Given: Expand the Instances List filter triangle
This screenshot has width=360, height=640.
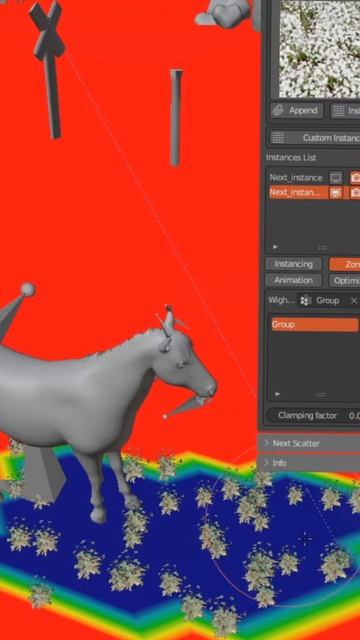Looking at the screenshot, I should [275, 247].
